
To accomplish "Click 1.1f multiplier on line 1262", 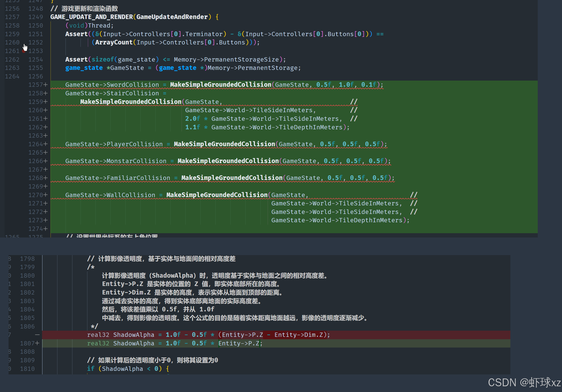I will 193,127.
